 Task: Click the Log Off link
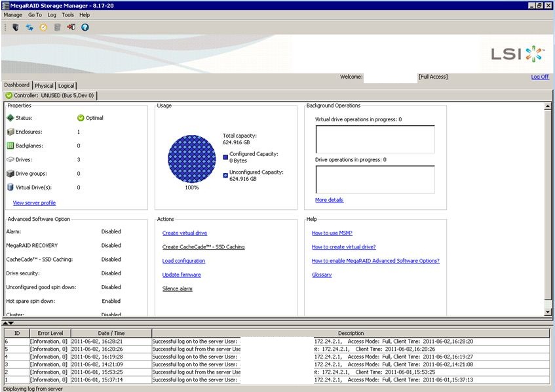pos(540,77)
